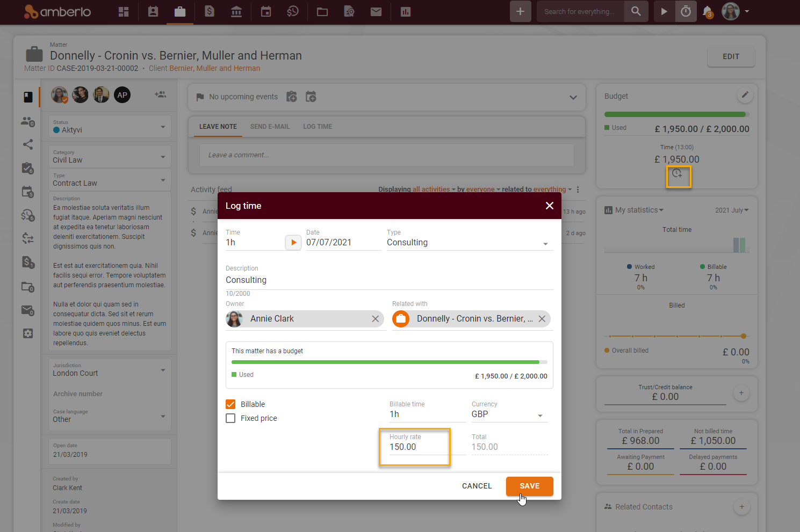Edit budget with the pencil icon
The height and width of the screenshot is (532, 800).
coord(745,95)
